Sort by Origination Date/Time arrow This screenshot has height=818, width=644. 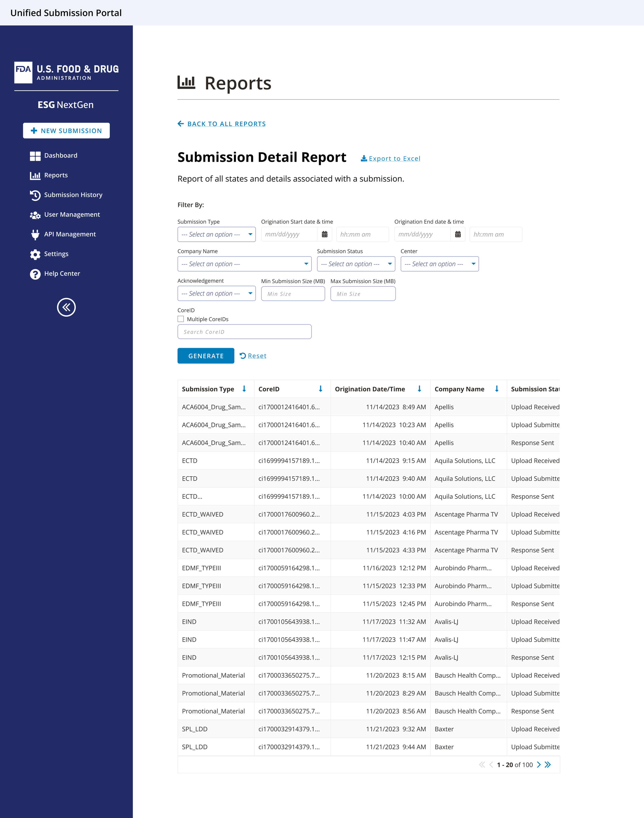point(419,389)
